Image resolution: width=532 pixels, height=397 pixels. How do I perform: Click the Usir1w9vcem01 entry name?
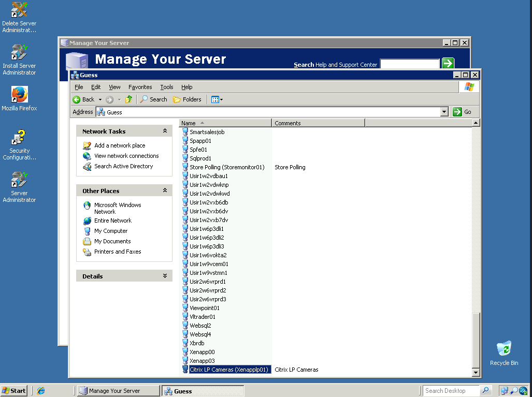click(x=209, y=264)
